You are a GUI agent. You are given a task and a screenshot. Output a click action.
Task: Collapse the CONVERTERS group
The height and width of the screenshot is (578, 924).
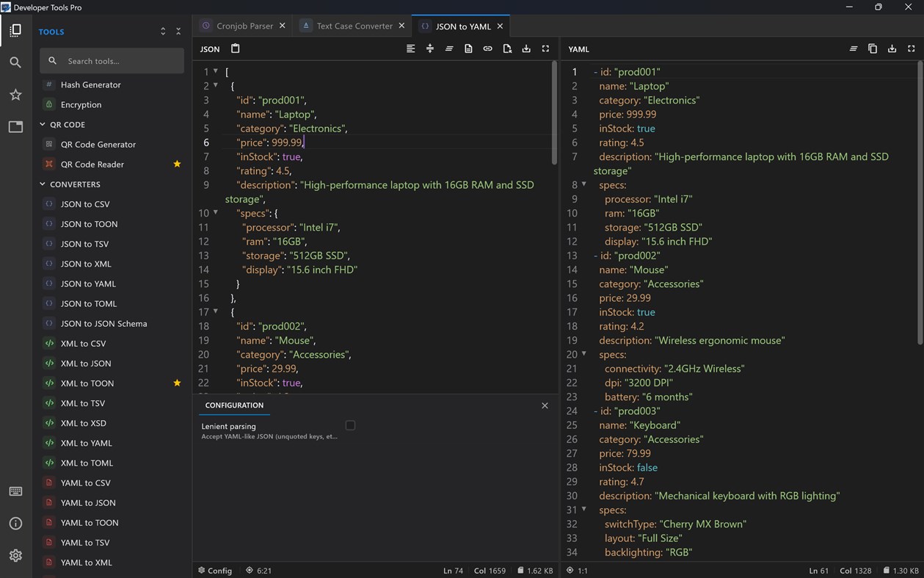click(43, 184)
